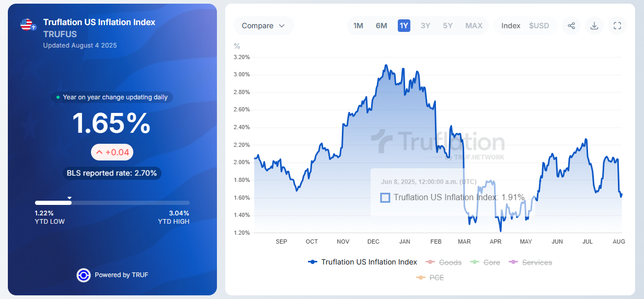Click the share chart icon
This screenshot has width=644, height=299.
(x=571, y=26)
